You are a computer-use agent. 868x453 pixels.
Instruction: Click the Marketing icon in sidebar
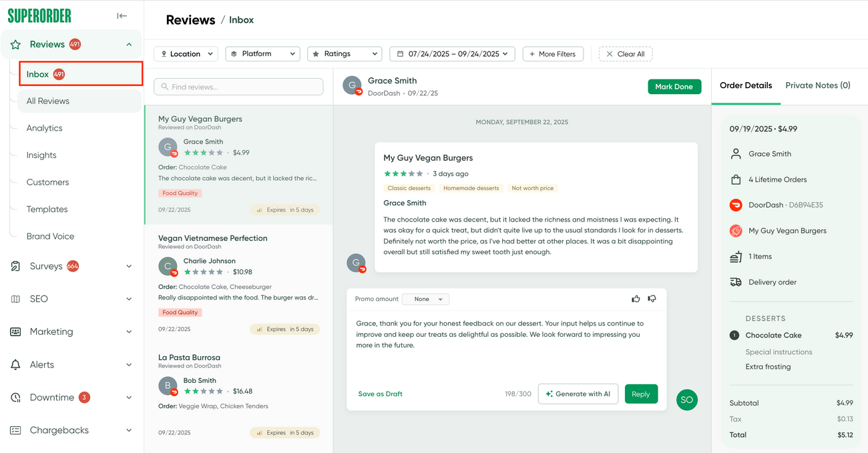coord(15,332)
